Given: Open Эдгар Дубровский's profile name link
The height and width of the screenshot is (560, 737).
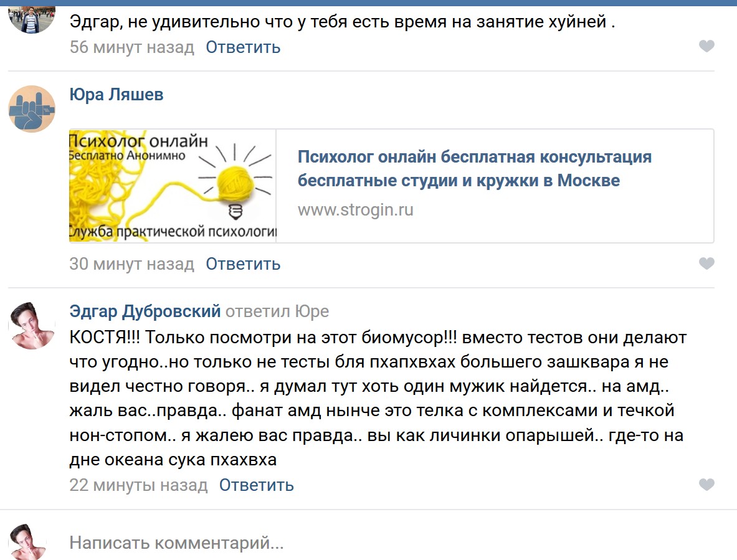Looking at the screenshot, I should tap(145, 311).
